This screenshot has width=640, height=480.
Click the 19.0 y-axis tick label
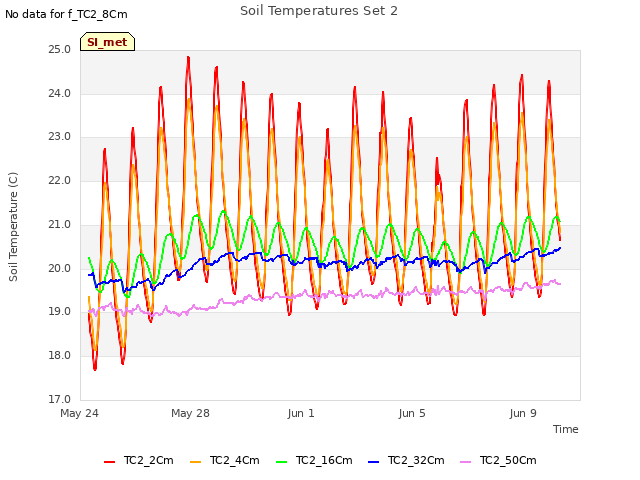[60, 312]
